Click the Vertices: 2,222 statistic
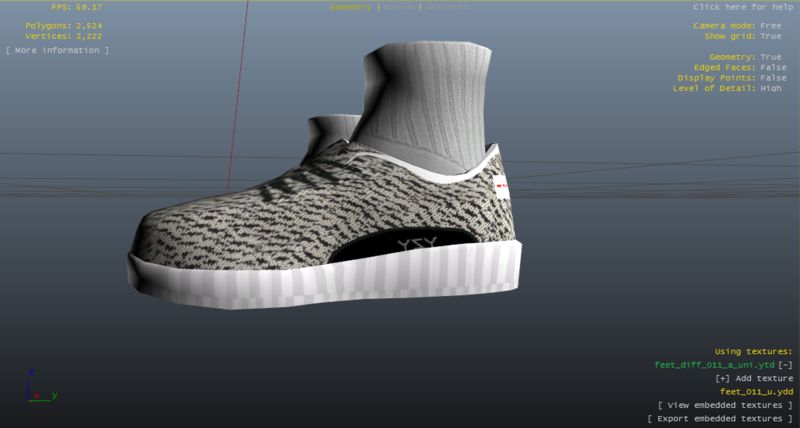Screen dimensions: 800x428 coord(64,36)
